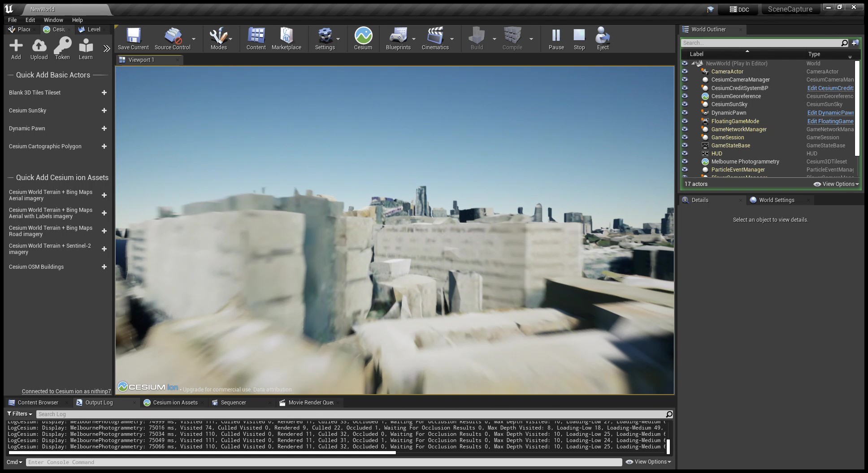Add Cesium OSM Buildings with plus button
Viewport: 868px width, 473px height.
(104, 267)
